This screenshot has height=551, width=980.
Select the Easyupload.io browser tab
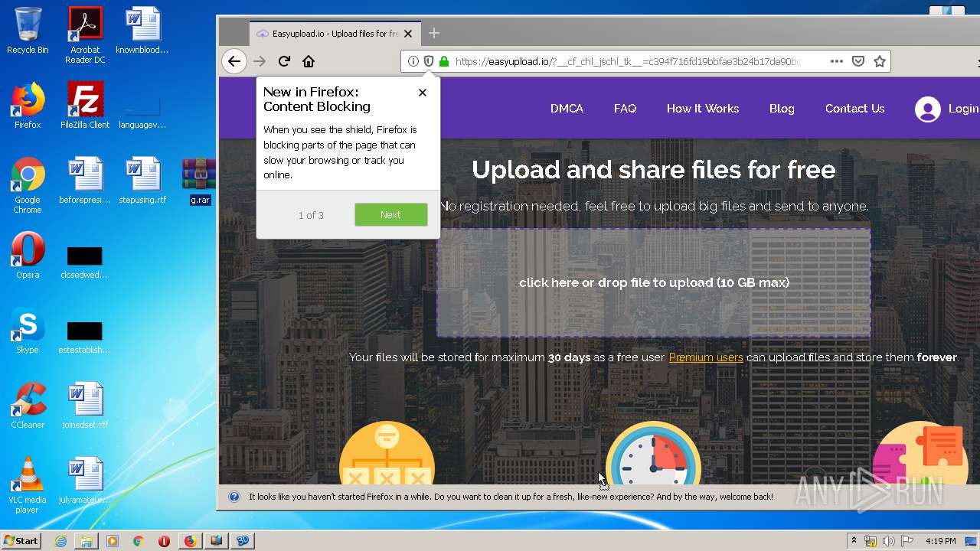click(x=335, y=34)
